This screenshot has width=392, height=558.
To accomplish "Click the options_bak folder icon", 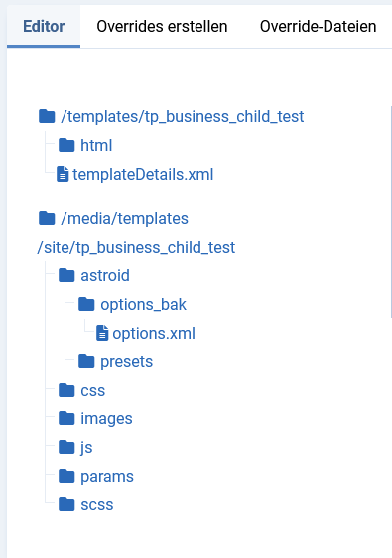I will click(x=86, y=304).
